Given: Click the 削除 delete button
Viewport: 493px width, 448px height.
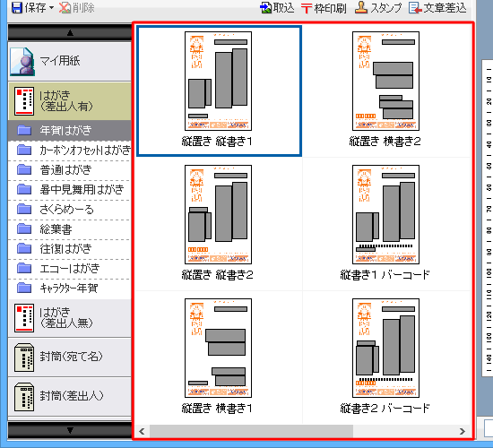Looking at the screenshot, I should (77, 7).
